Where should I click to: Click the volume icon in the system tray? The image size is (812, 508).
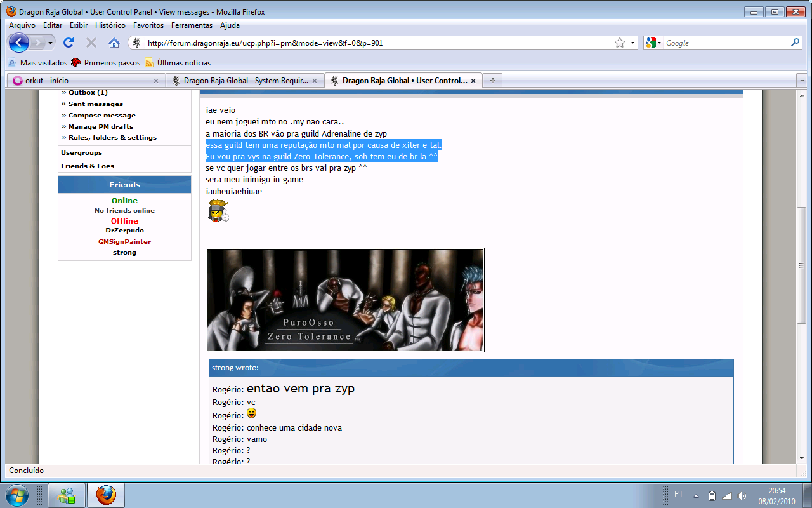742,495
